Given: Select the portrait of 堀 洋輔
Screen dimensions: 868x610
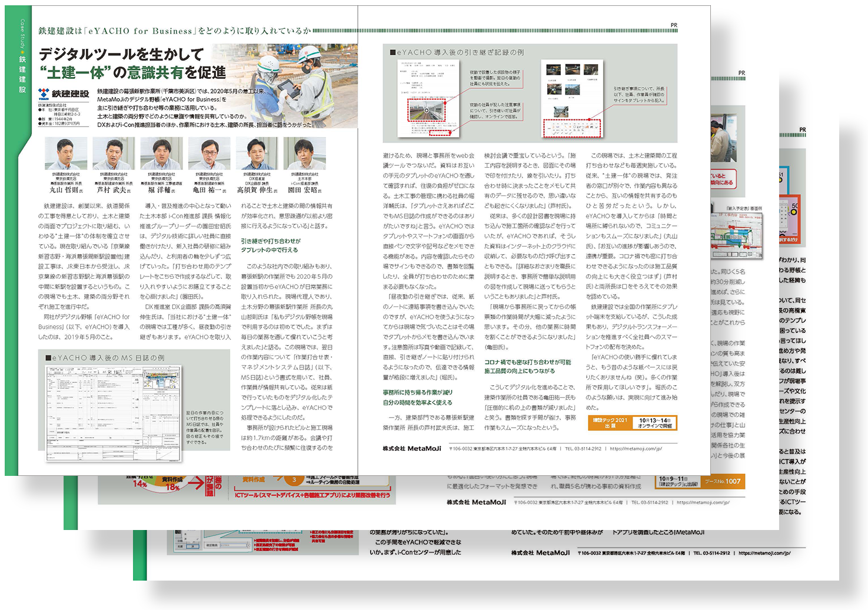Looking at the screenshot, I should click(x=161, y=154).
